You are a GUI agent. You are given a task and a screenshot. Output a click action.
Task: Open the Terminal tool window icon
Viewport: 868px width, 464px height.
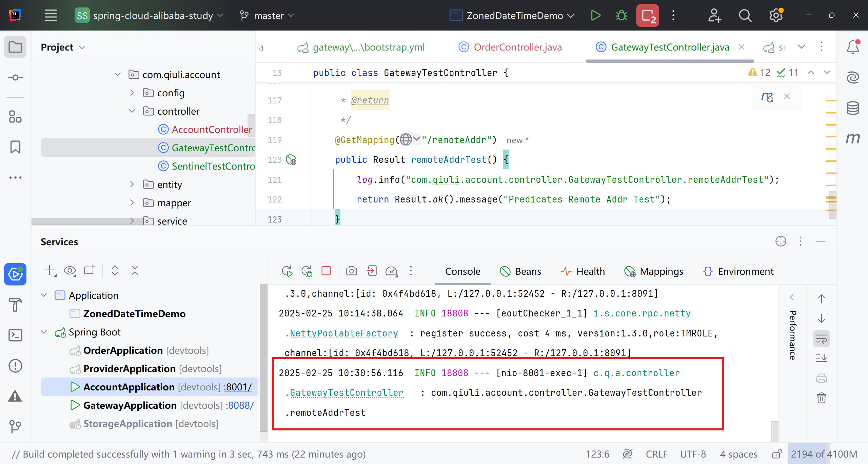point(15,335)
